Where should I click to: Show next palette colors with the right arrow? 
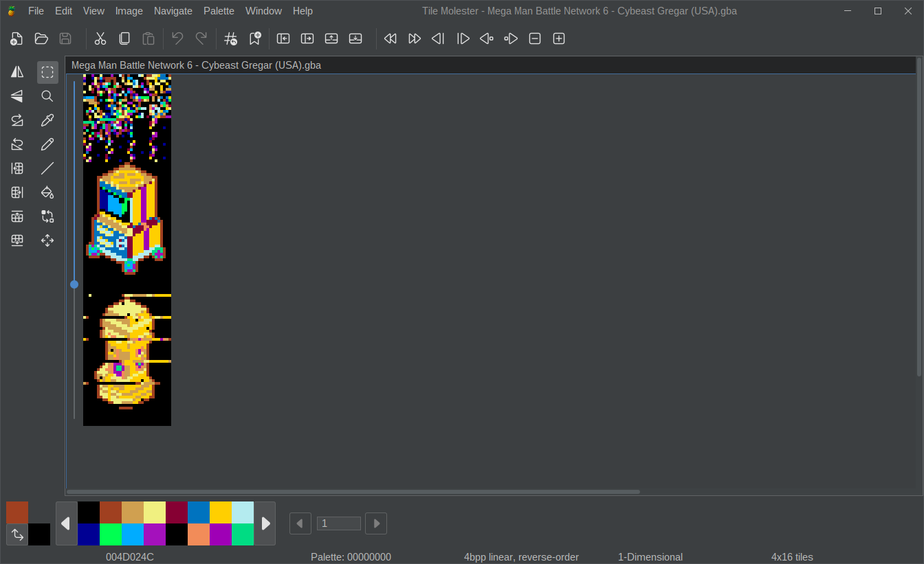coord(265,523)
